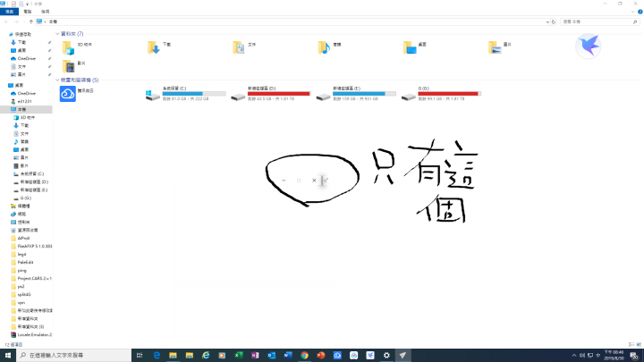Collapse the 資料夾 (7) group
The width and height of the screenshot is (644, 362).
click(57, 34)
